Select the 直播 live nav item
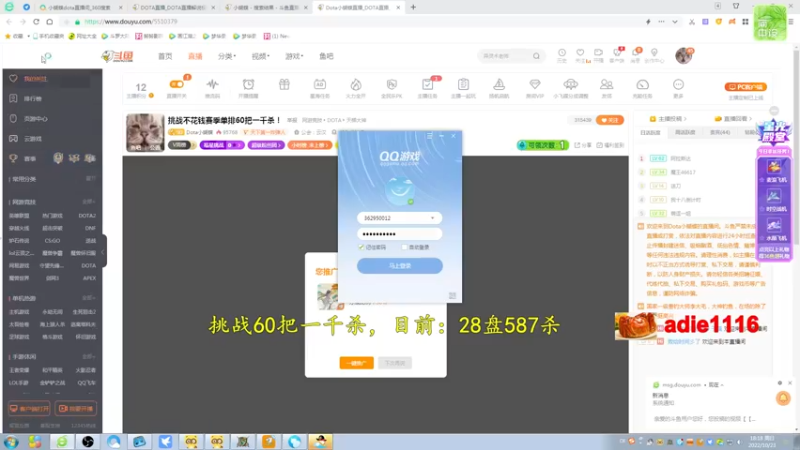The height and width of the screenshot is (450, 800). click(x=195, y=56)
